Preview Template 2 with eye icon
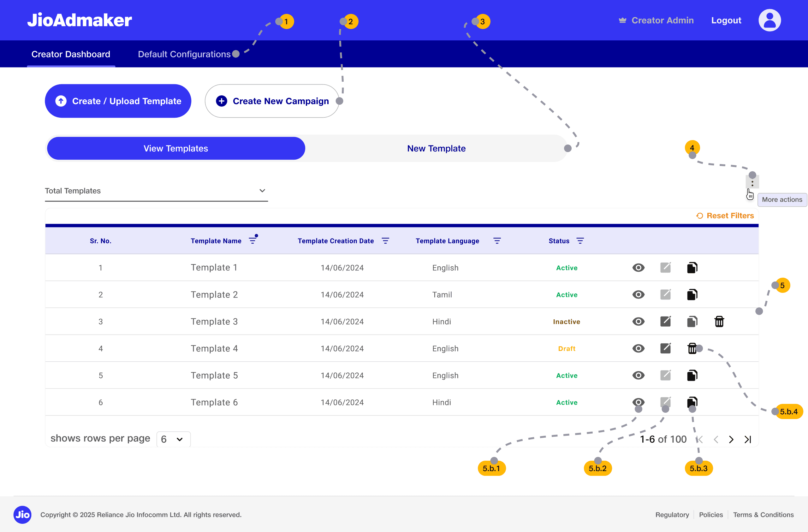Viewport: 808px width, 532px height. (x=638, y=294)
